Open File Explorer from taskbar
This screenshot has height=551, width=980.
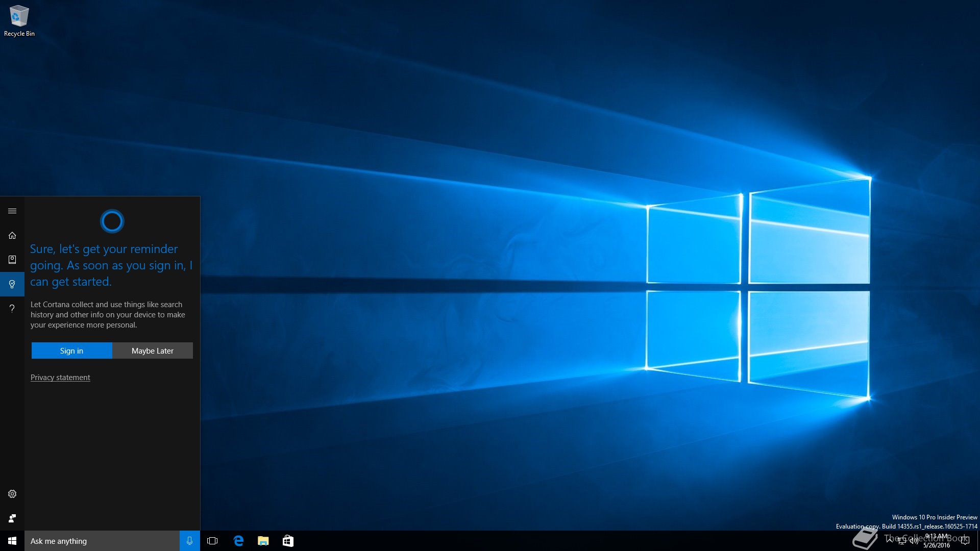point(263,541)
